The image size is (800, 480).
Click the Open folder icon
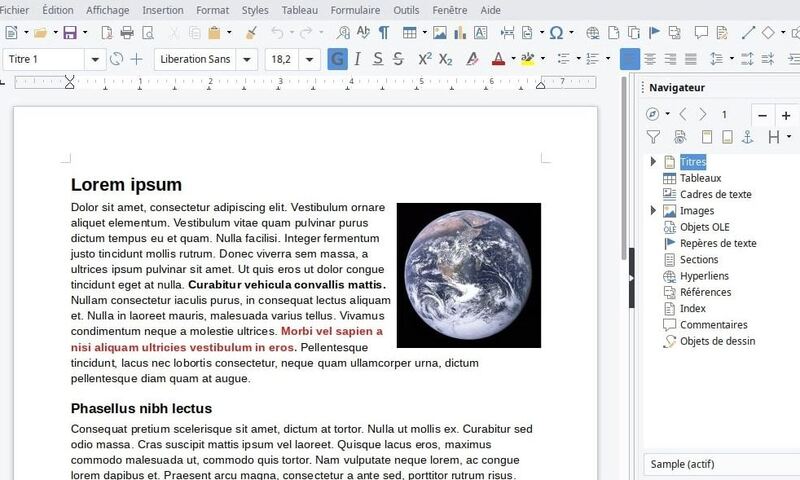(x=40, y=33)
